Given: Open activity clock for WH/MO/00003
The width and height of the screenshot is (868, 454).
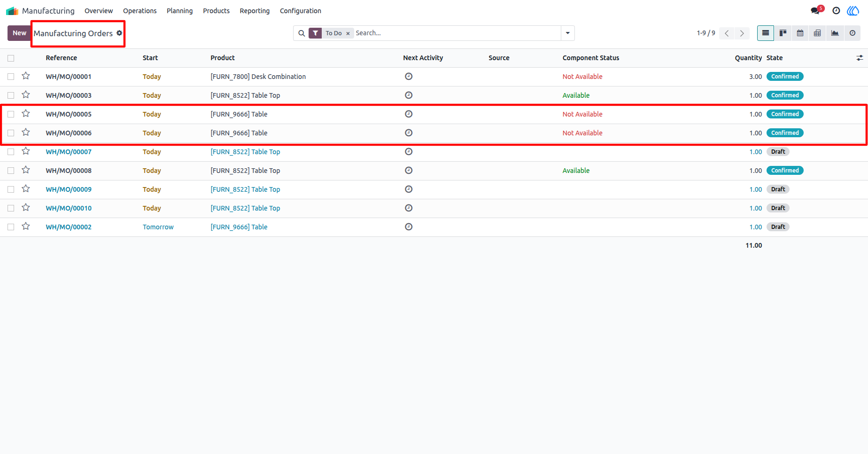Looking at the screenshot, I should (x=409, y=95).
